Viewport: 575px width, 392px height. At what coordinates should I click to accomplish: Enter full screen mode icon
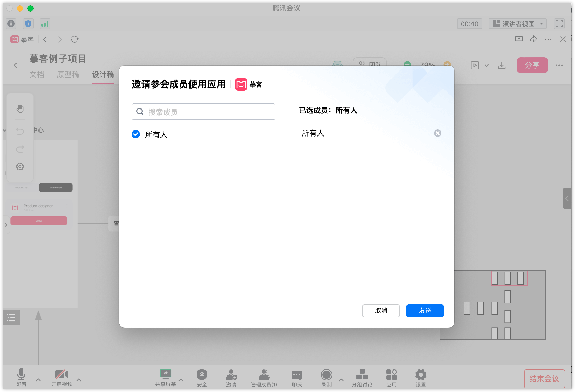tap(559, 24)
